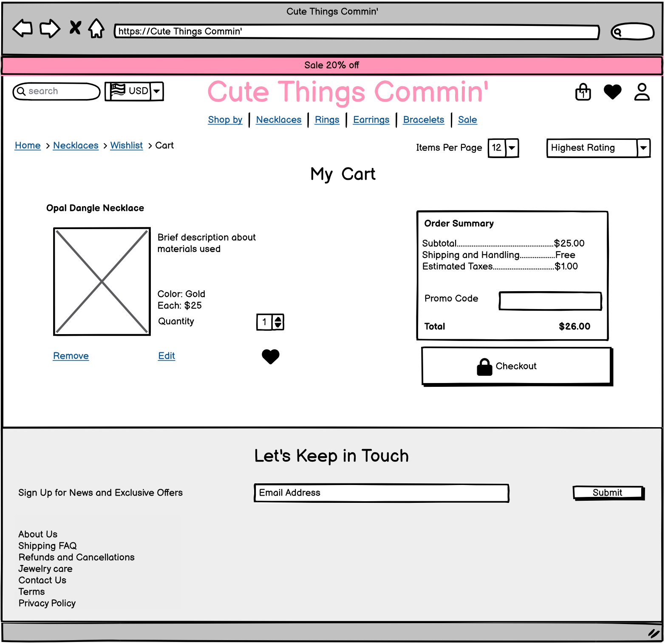665x644 pixels.
Task: Go to browser home icon
Action: 96,28
